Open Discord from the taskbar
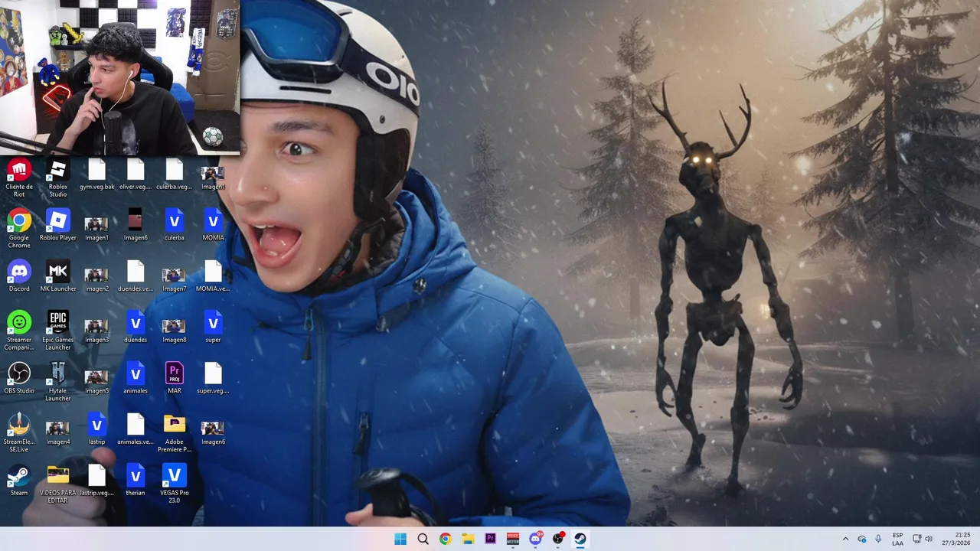 click(x=535, y=539)
